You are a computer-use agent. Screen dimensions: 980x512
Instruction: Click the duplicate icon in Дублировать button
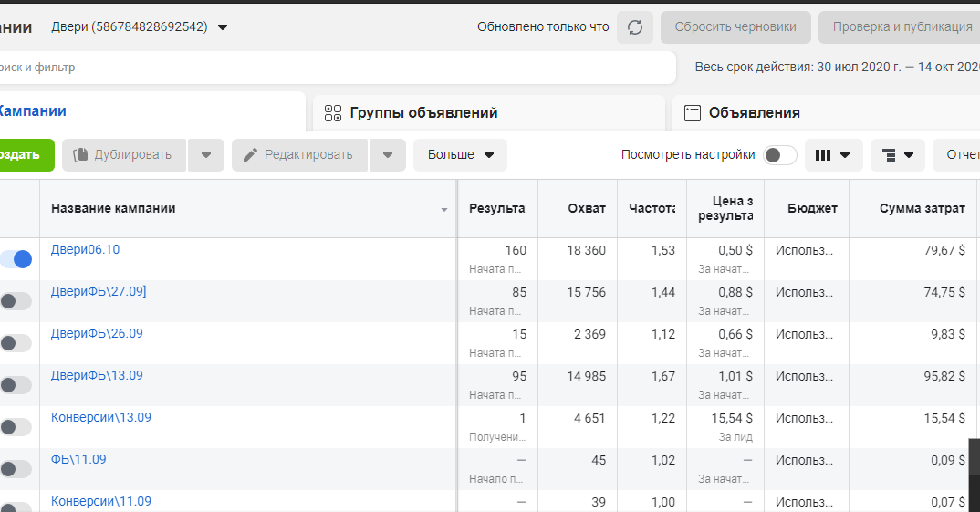80,155
